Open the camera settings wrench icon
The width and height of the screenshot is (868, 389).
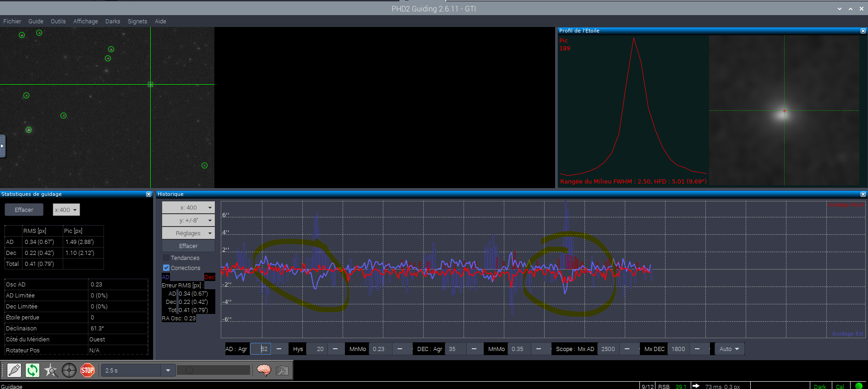tap(282, 370)
